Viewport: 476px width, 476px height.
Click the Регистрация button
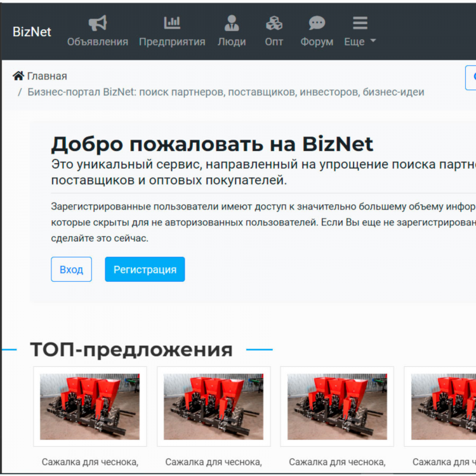(145, 269)
